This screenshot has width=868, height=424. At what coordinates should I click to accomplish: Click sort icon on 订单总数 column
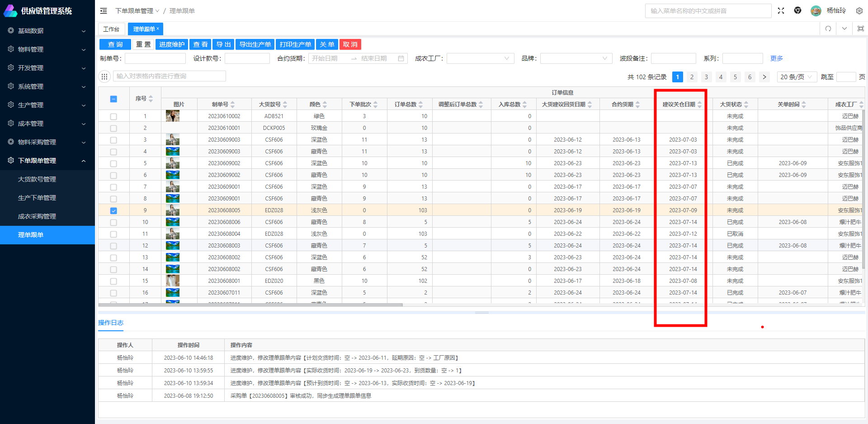pos(421,105)
